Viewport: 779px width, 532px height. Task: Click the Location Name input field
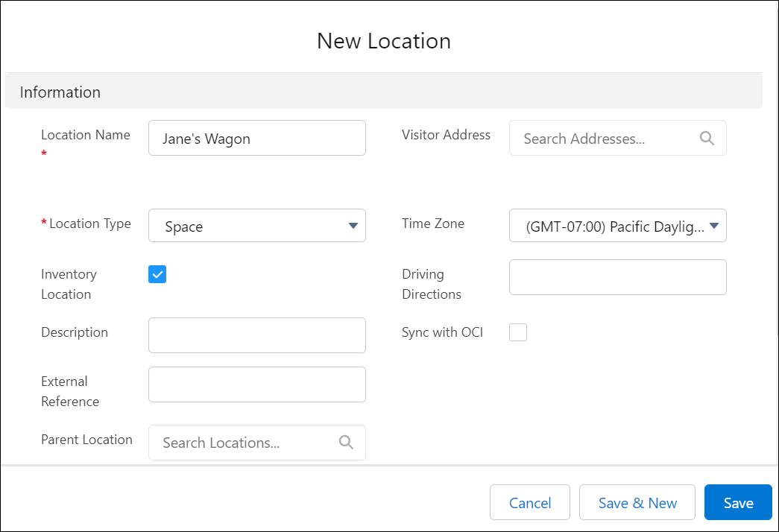point(257,138)
